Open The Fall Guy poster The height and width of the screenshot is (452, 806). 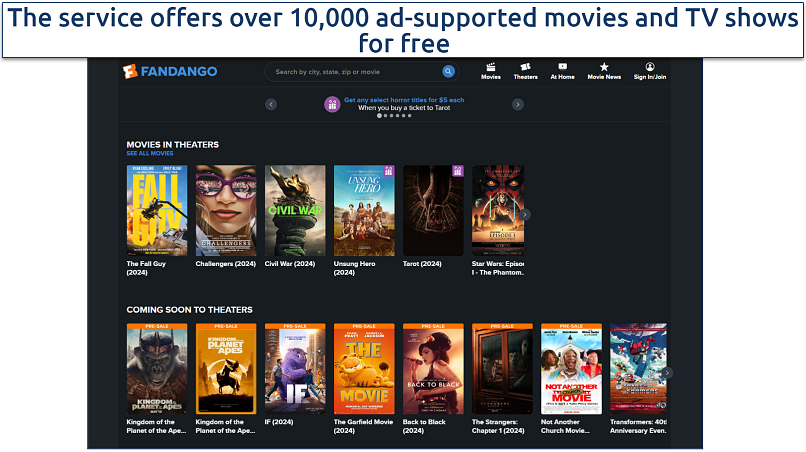click(x=157, y=210)
